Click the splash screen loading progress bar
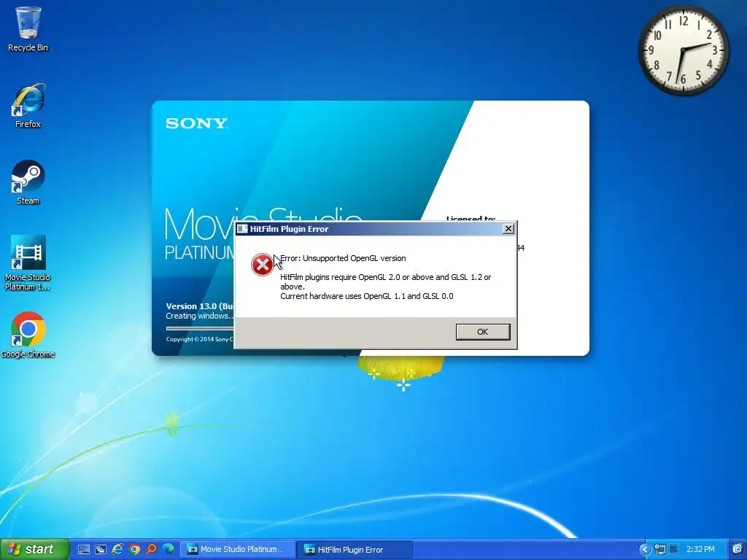 tap(200, 328)
